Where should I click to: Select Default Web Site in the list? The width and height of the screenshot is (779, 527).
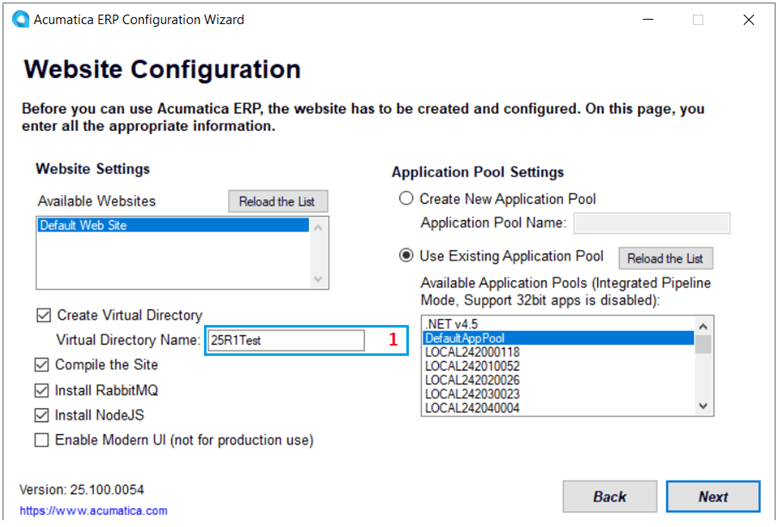(x=84, y=226)
